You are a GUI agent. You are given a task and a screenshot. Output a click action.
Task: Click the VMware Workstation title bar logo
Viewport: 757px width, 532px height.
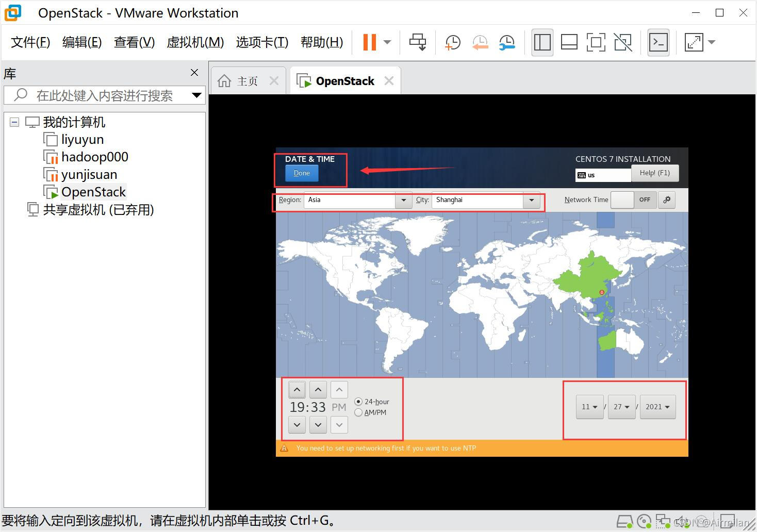pyautogui.click(x=13, y=13)
